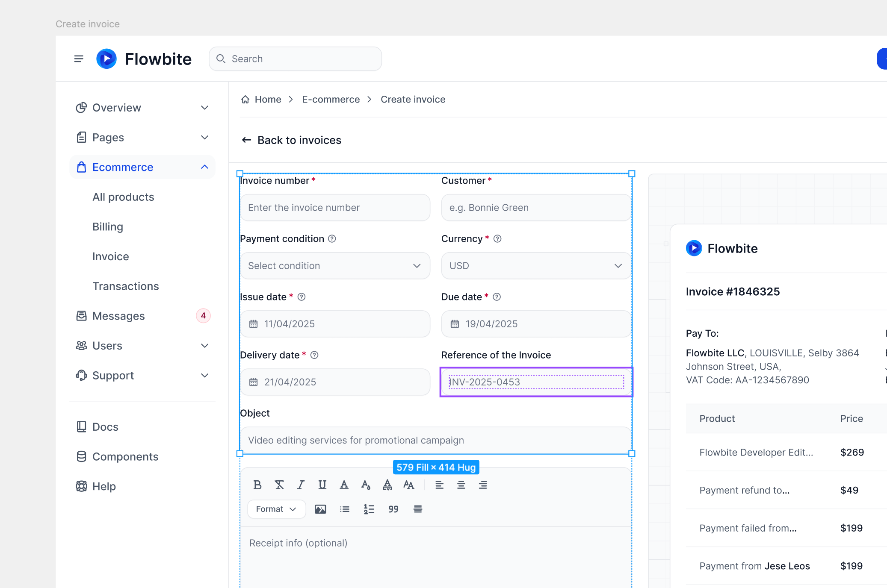
Task: Open Help in sidebar
Action: pyautogui.click(x=142, y=486)
